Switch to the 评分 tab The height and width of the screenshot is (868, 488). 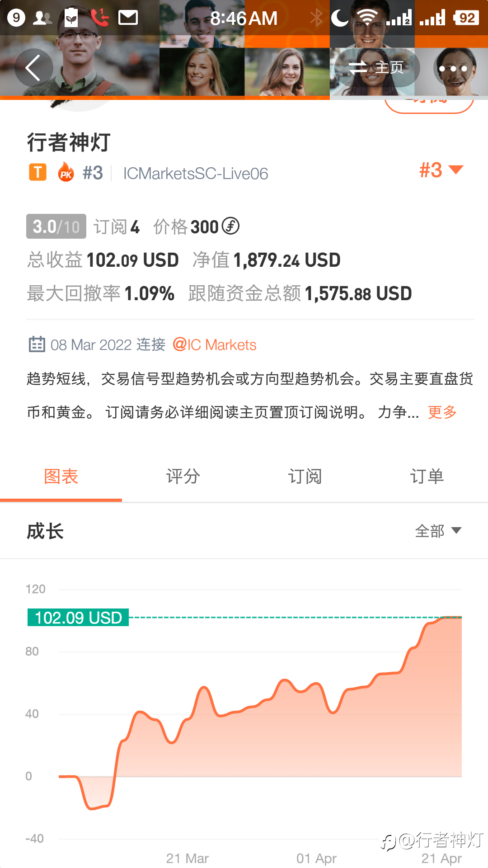click(183, 476)
